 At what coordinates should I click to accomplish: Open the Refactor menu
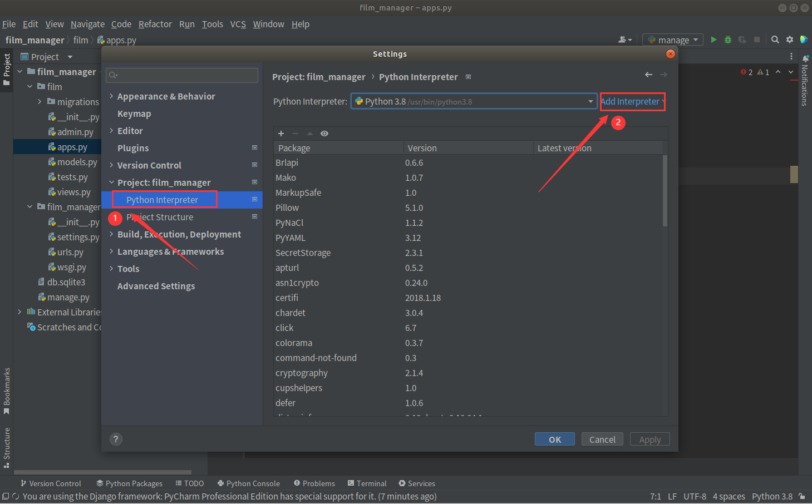click(x=155, y=24)
